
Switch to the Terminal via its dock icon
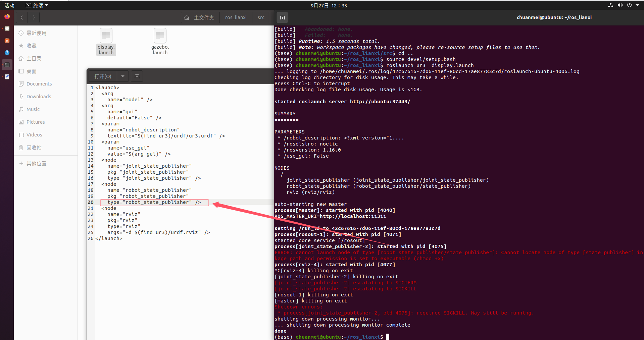(x=7, y=65)
